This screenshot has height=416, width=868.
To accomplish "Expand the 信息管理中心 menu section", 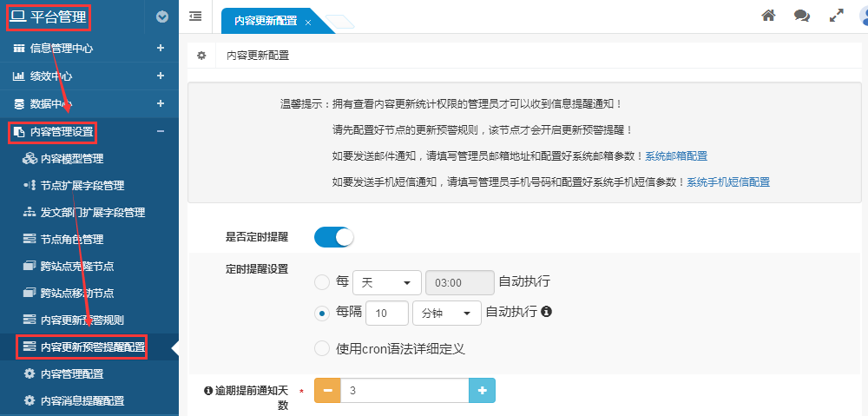I will point(160,49).
